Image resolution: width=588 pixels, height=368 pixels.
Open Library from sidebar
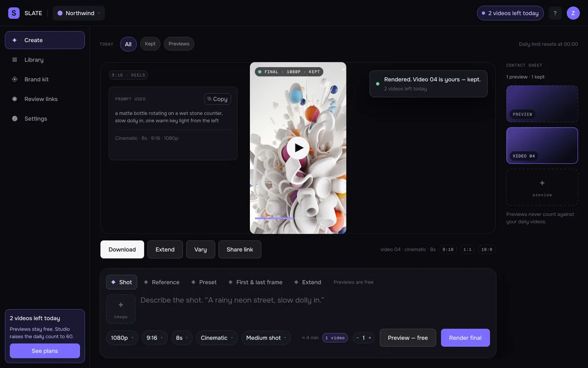pos(45,60)
